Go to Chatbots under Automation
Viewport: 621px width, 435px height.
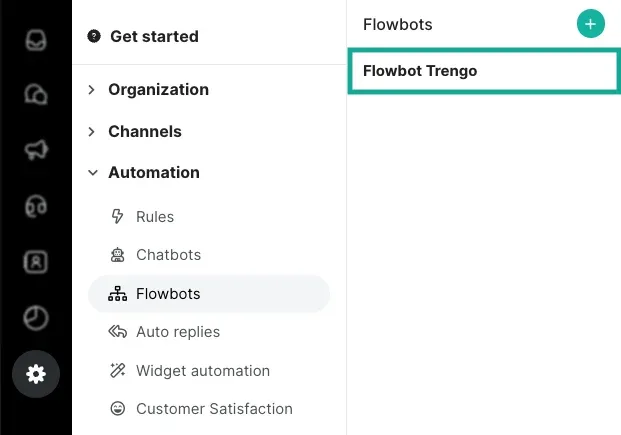[168, 255]
